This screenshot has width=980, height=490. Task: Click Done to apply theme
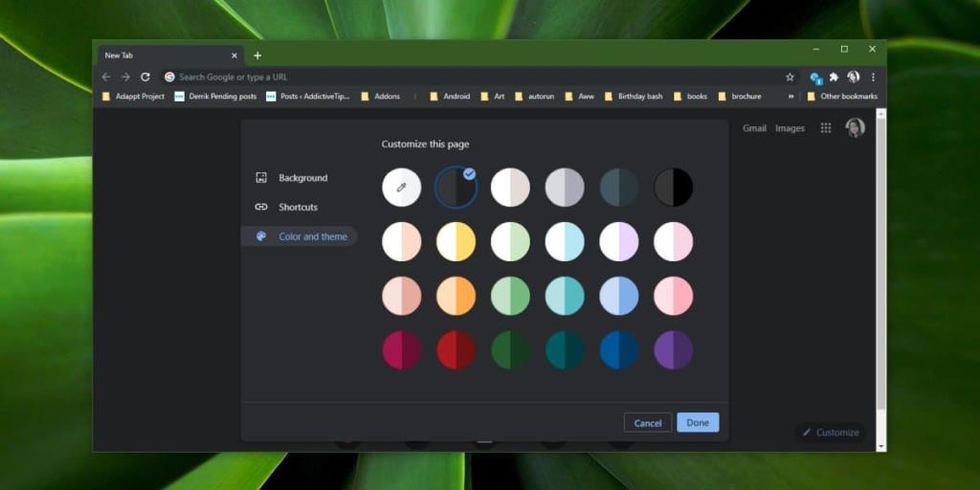coord(698,422)
